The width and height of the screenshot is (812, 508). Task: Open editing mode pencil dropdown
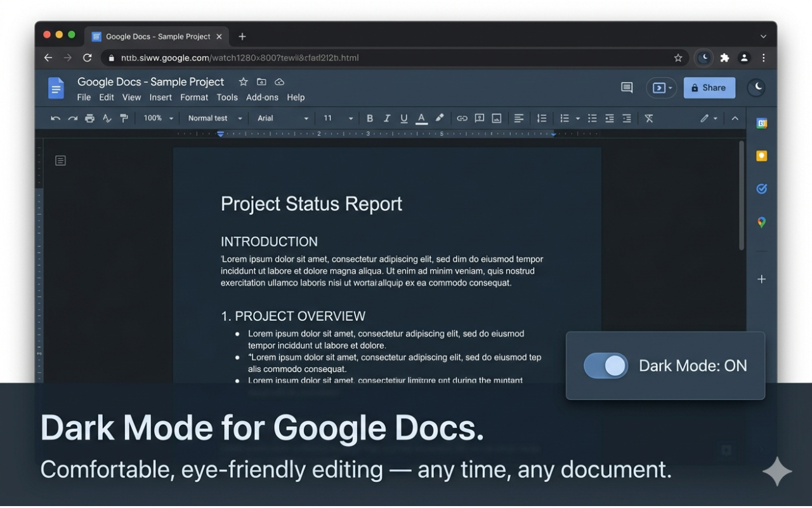(709, 118)
